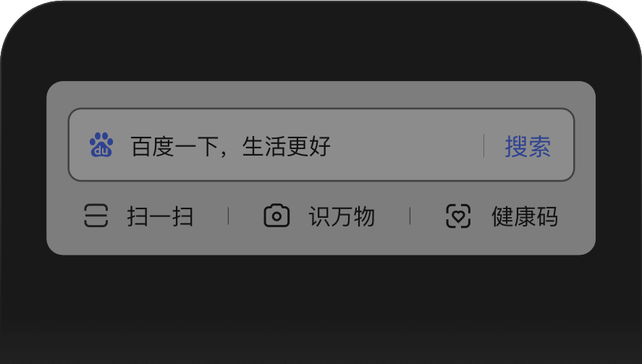This screenshot has width=642, height=364.
Task: Select the 扫一扫 text label
Action: tap(160, 216)
